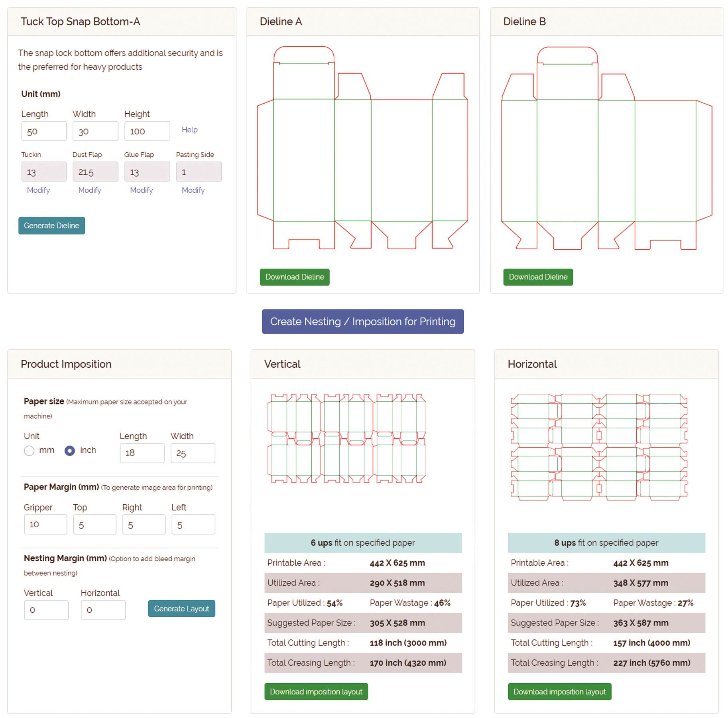Click the '170 inch (4320 mm)' creasing length
Image resolution: width=728 pixels, height=718 pixels.
[x=408, y=663]
